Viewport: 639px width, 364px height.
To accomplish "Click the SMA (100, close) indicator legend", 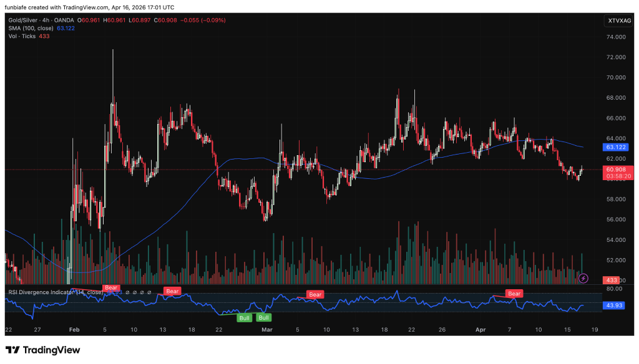I will pos(30,29).
